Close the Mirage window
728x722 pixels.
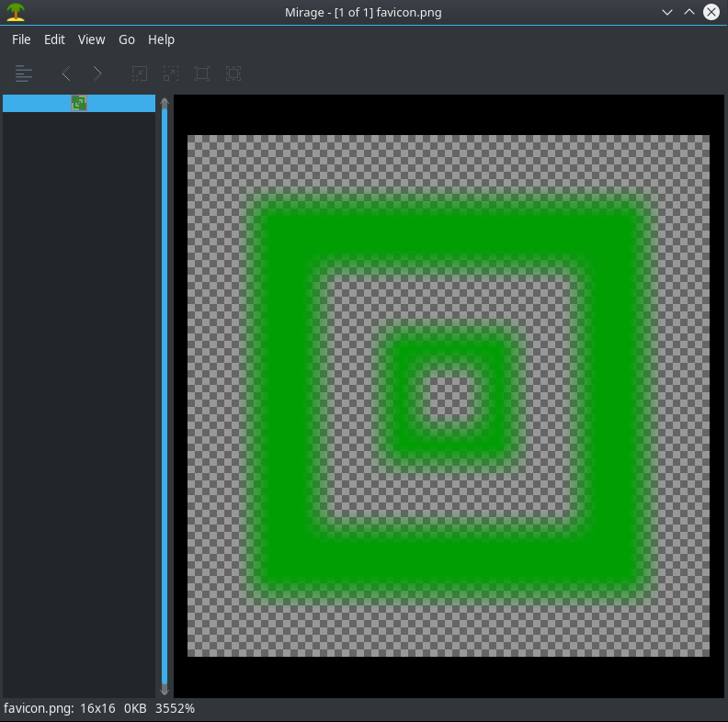[711, 12]
